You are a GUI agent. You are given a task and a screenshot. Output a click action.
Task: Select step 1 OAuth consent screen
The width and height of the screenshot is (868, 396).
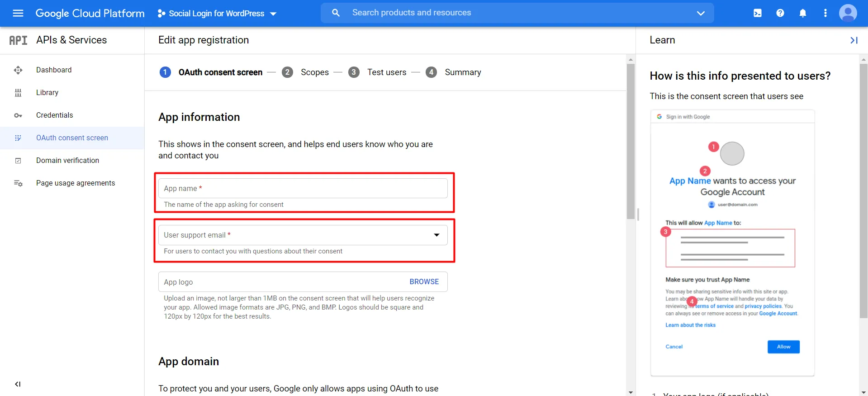point(211,72)
